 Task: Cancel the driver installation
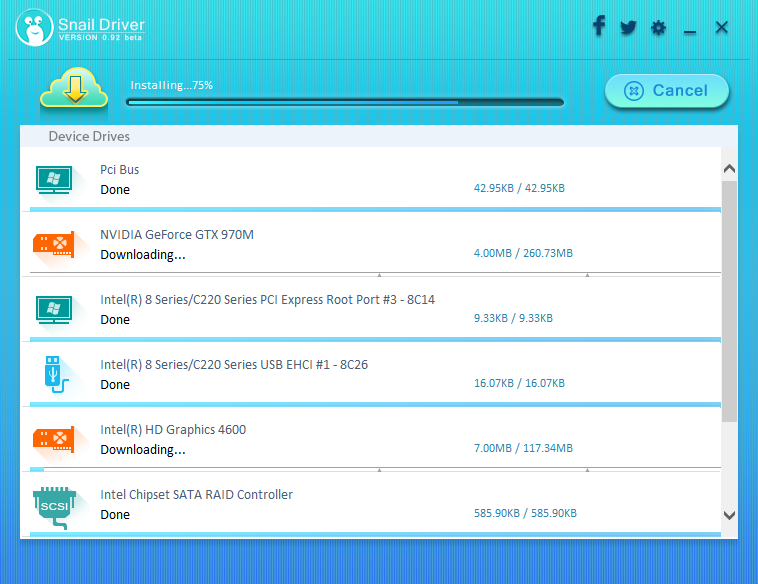point(667,90)
